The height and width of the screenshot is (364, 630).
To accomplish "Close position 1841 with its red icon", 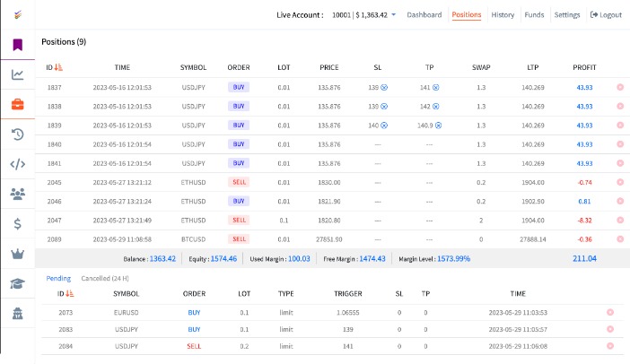I will pyautogui.click(x=620, y=163).
